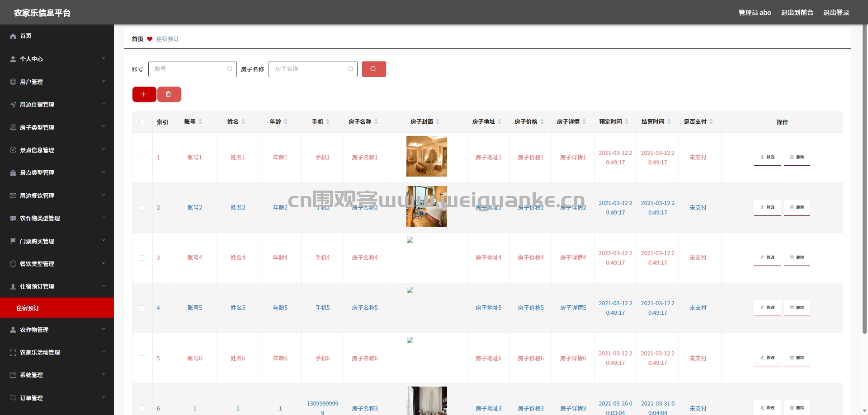Click the home icon beside 首页 in sidebar
Screen dimensions: 868x415
tap(13, 36)
